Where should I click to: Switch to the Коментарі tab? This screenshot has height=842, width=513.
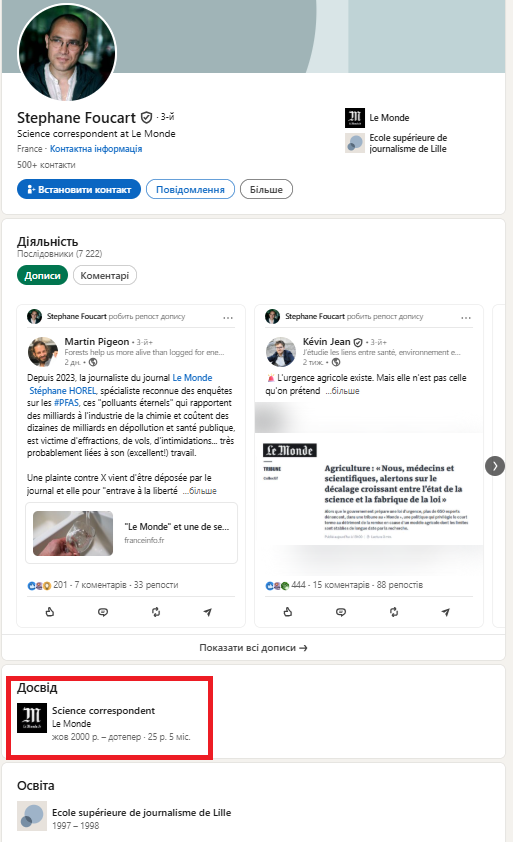click(x=105, y=275)
